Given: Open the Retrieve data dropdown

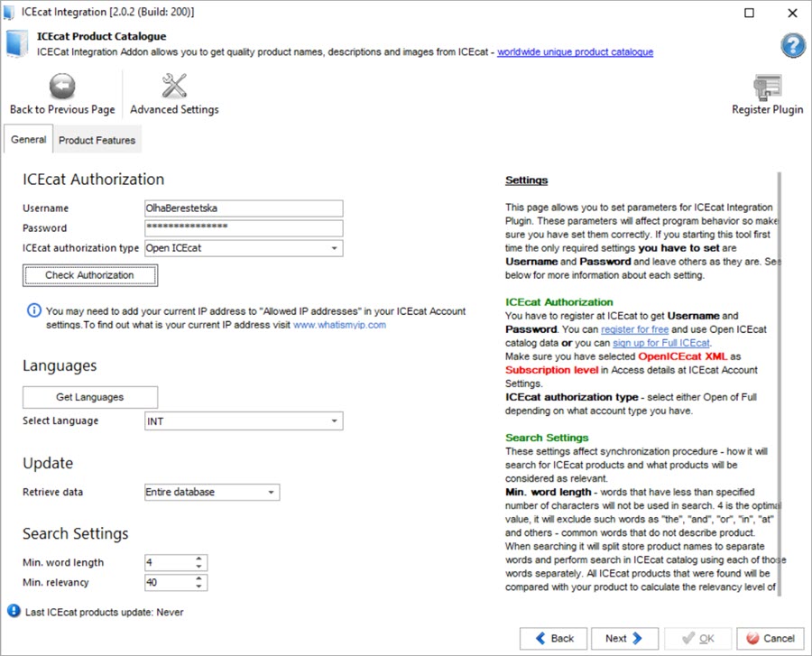Looking at the screenshot, I should [x=212, y=492].
